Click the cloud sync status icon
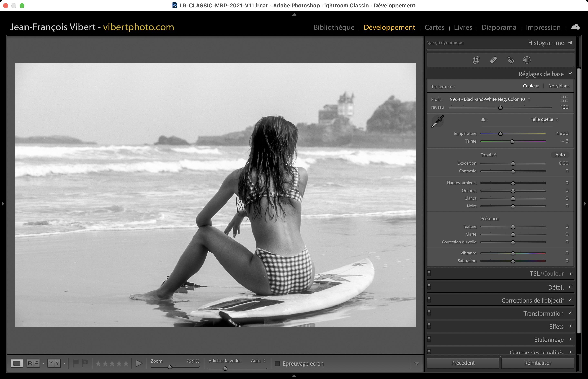 [576, 27]
